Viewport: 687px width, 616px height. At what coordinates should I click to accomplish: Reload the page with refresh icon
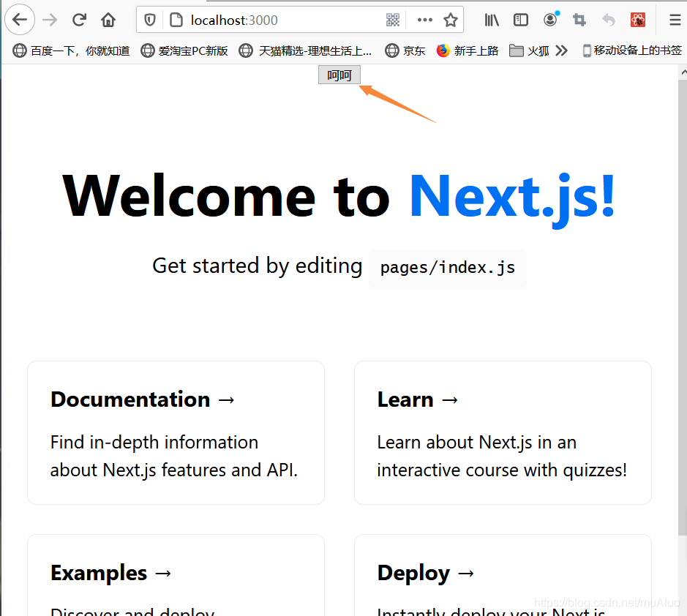point(79,20)
